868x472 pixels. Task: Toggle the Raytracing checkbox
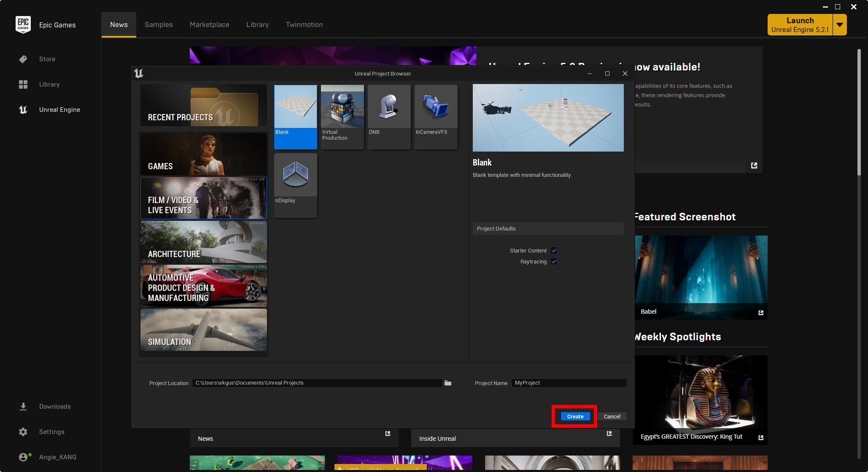(x=554, y=261)
